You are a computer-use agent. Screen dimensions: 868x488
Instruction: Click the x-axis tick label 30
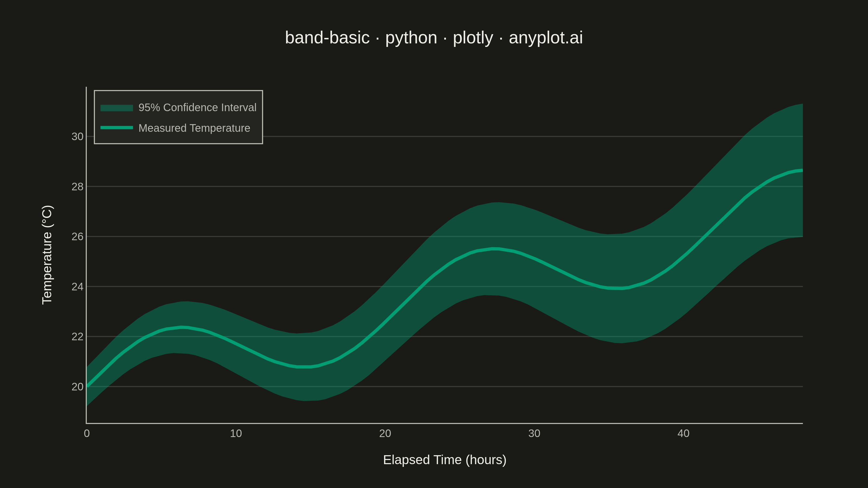pos(534,434)
